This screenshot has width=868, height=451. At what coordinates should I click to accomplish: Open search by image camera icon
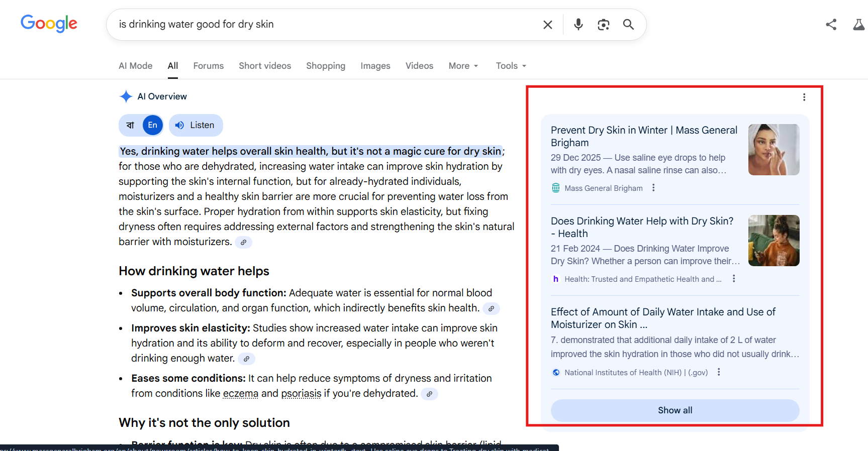coord(603,25)
